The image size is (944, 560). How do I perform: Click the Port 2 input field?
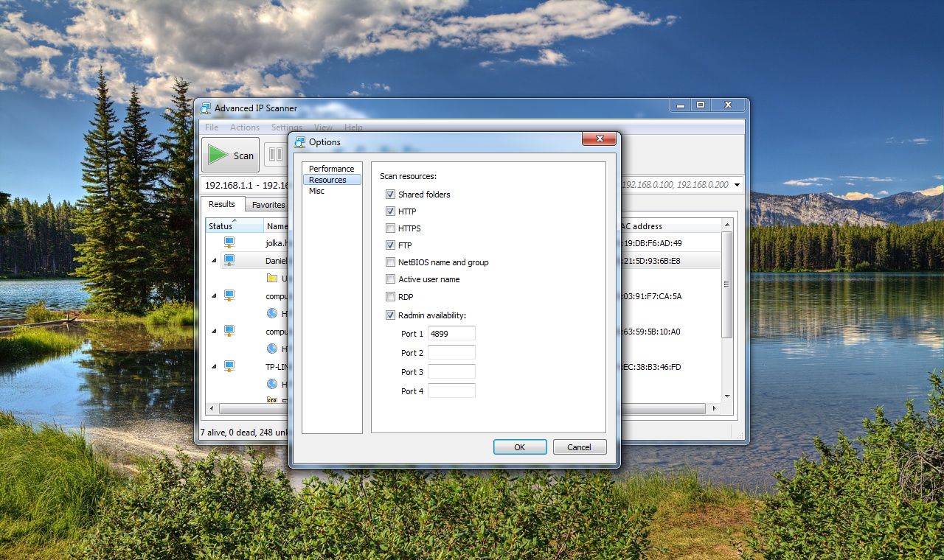click(x=451, y=353)
